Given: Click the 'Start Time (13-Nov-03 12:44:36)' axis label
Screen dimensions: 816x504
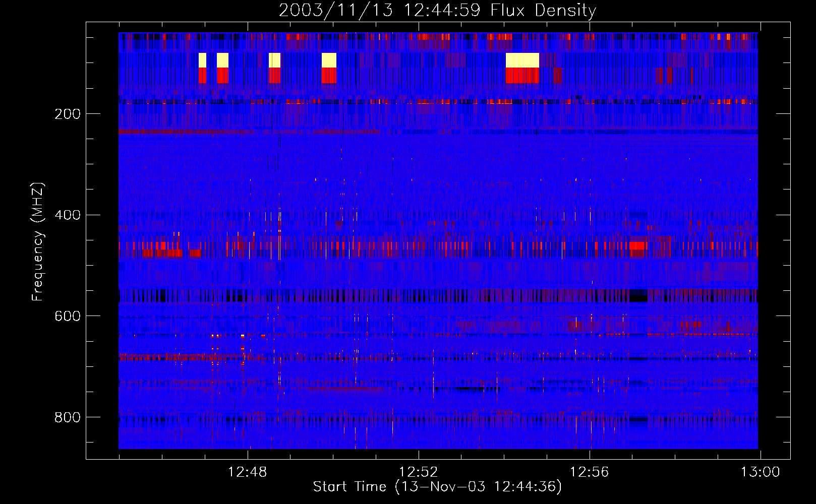Looking at the screenshot, I should [437, 487].
